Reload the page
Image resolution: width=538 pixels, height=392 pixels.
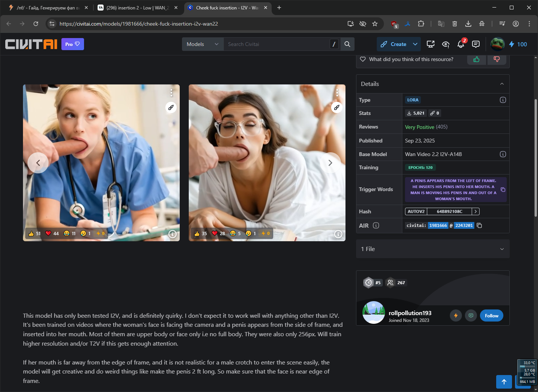[x=36, y=24]
